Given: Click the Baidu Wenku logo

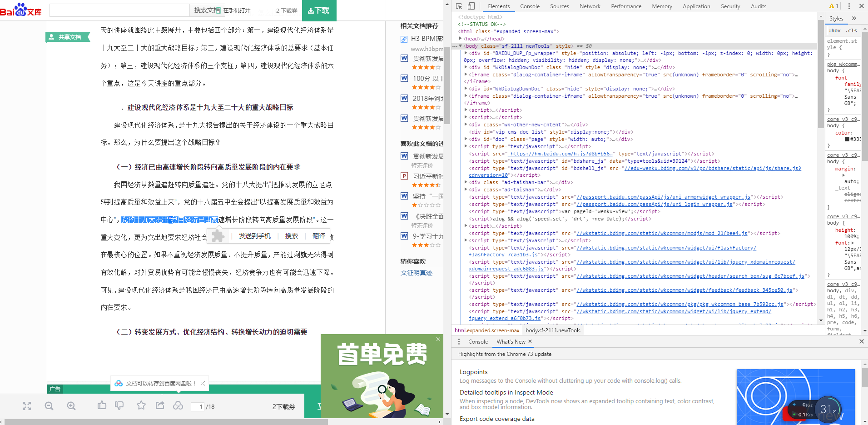Looking at the screenshot, I should coord(21,10).
